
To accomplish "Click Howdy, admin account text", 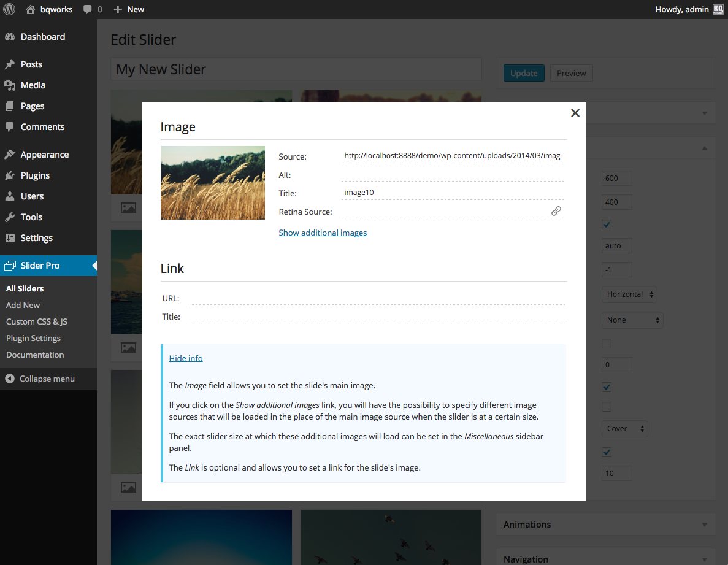I will pyautogui.click(x=681, y=9).
